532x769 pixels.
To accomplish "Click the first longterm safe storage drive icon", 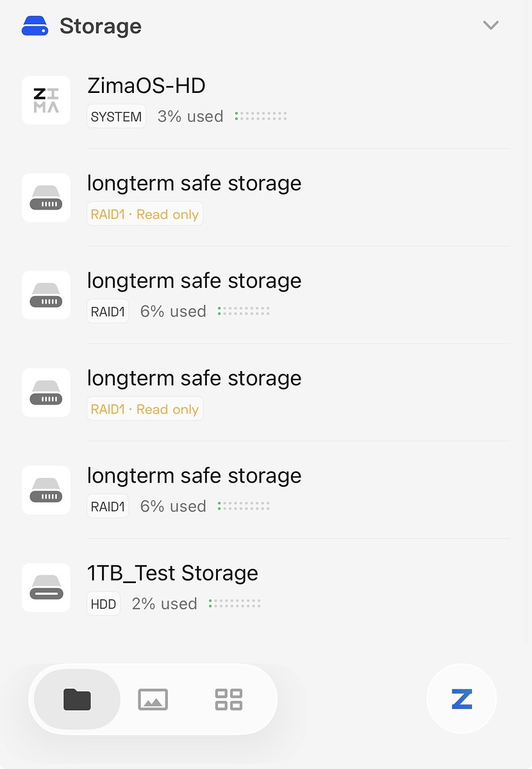I will (x=46, y=197).
